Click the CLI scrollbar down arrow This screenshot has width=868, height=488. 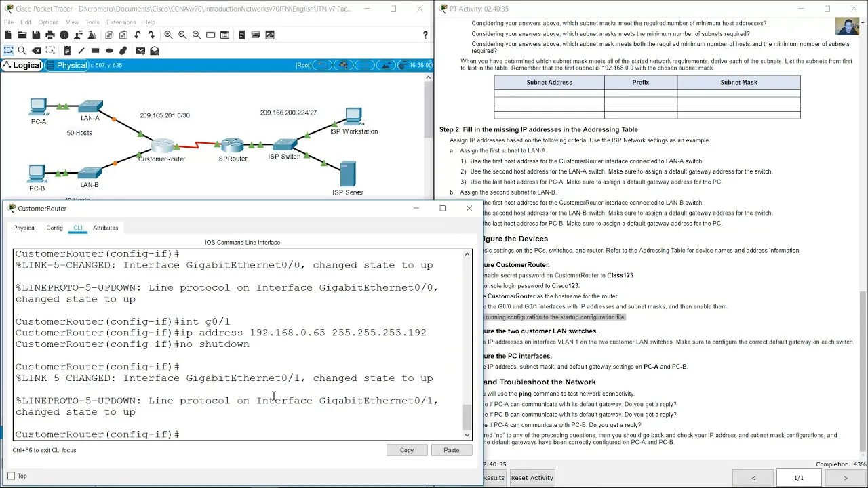click(x=467, y=435)
